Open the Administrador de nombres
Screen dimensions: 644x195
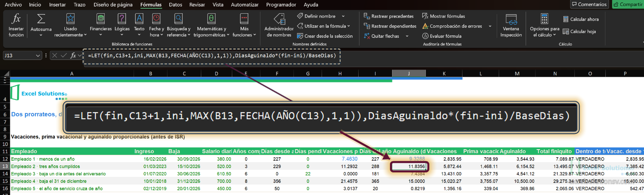[x=279, y=25]
